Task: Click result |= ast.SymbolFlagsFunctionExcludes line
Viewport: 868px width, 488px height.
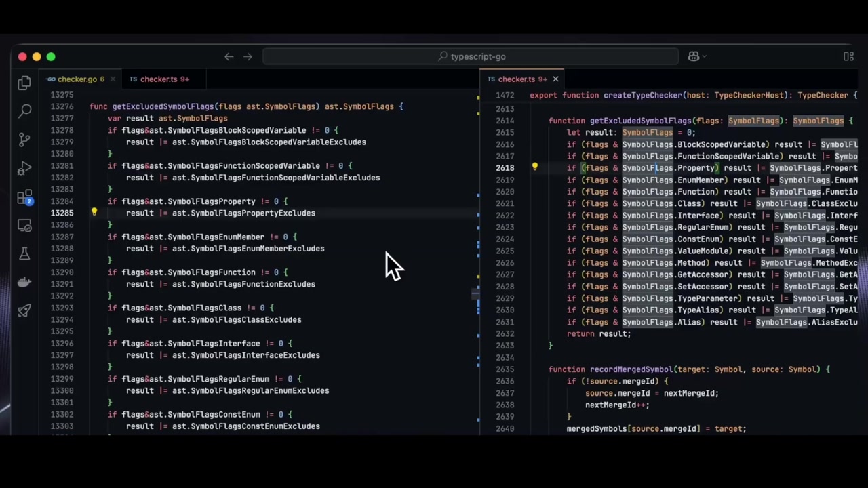Action: 220,284
